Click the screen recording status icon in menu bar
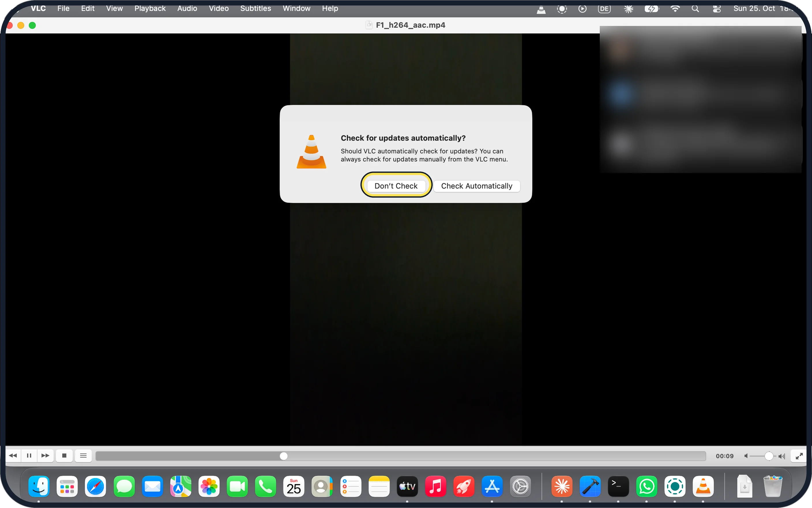812x508 pixels. (562, 9)
